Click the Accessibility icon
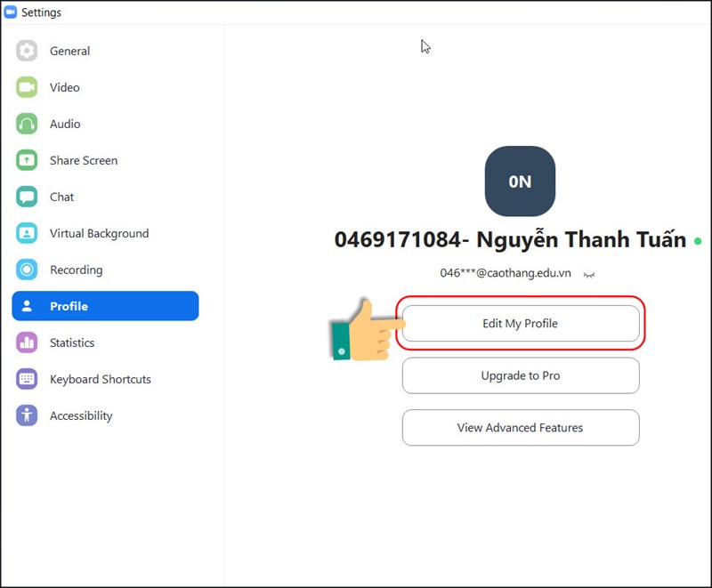Viewport: 712px width, 588px height. 27,416
